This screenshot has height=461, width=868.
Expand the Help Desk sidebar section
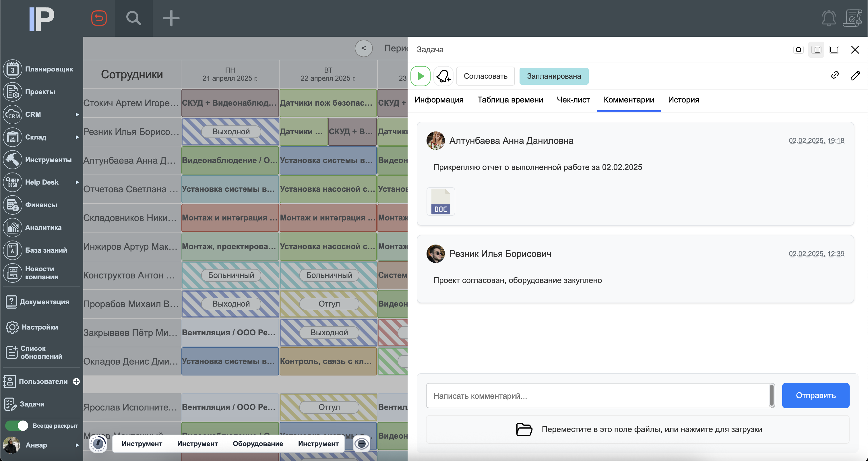click(77, 182)
